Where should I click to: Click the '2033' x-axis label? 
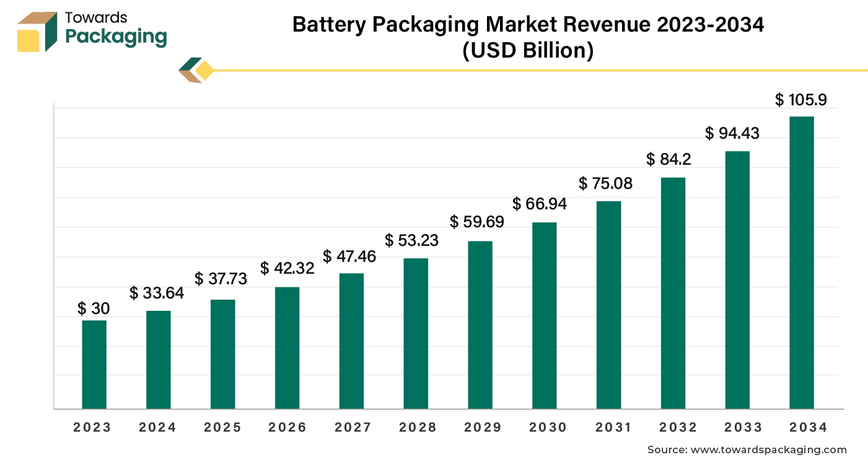tap(742, 427)
